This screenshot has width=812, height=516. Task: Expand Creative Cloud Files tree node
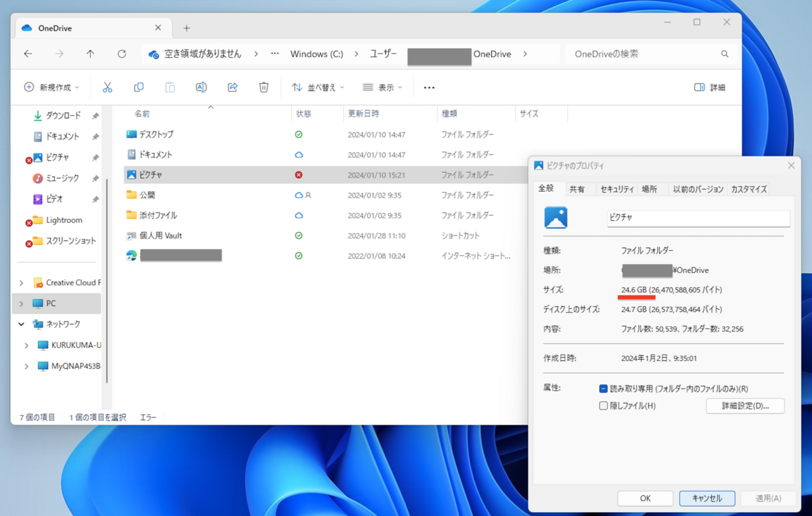(22, 282)
